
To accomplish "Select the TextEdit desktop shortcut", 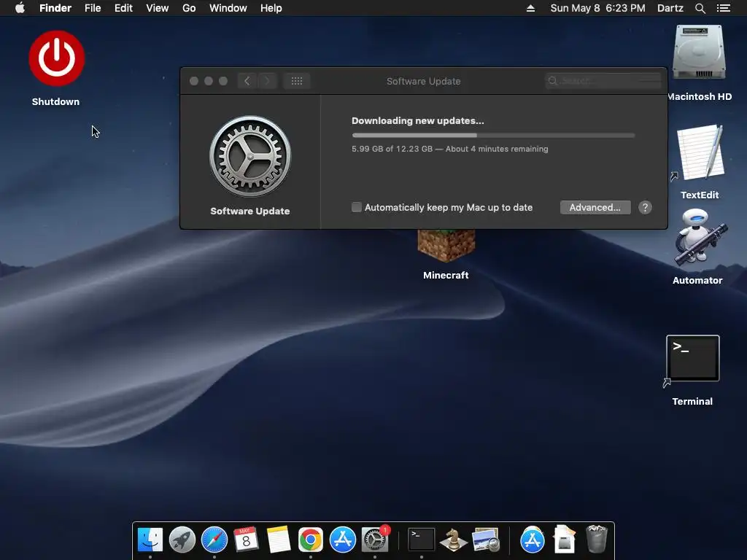I will (700, 152).
